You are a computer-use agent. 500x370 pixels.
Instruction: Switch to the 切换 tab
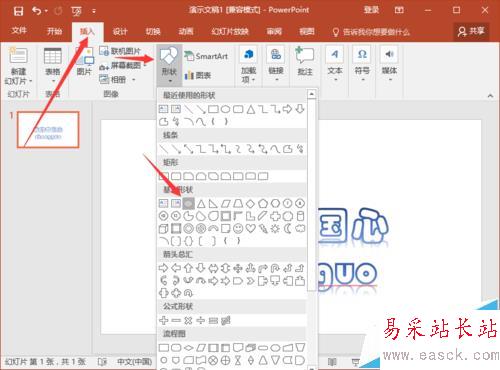coord(153,32)
